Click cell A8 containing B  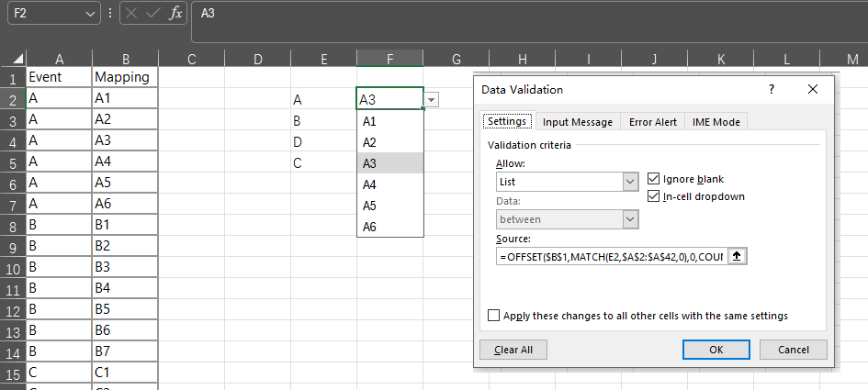coord(59,225)
